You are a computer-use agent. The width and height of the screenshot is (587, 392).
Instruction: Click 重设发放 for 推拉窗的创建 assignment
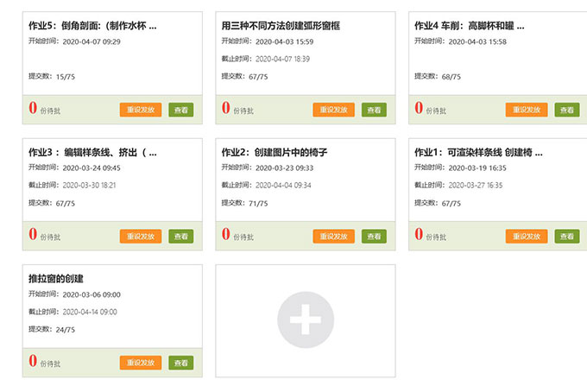pyautogui.click(x=141, y=363)
